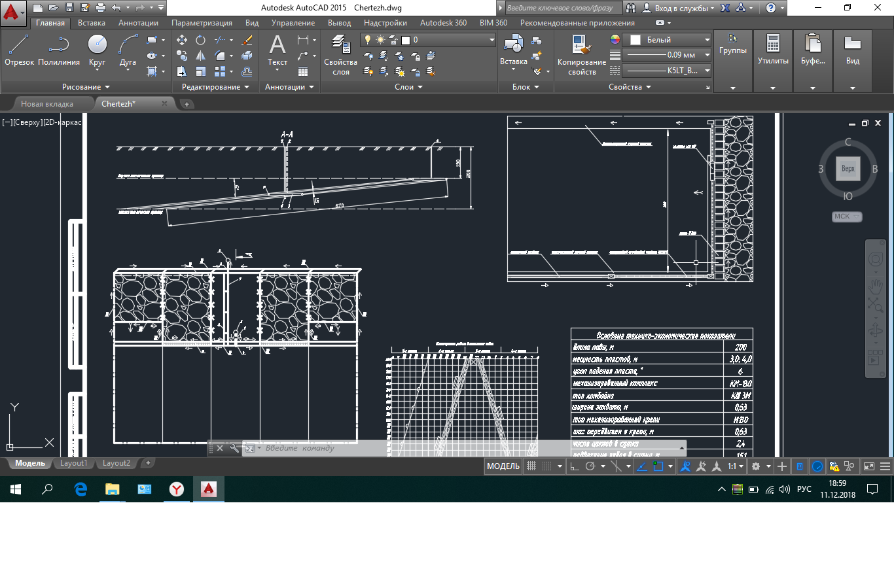Screen dimensions: 894x588
Task: Open the K5LT_B linetype dropdown
Action: point(666,71)
